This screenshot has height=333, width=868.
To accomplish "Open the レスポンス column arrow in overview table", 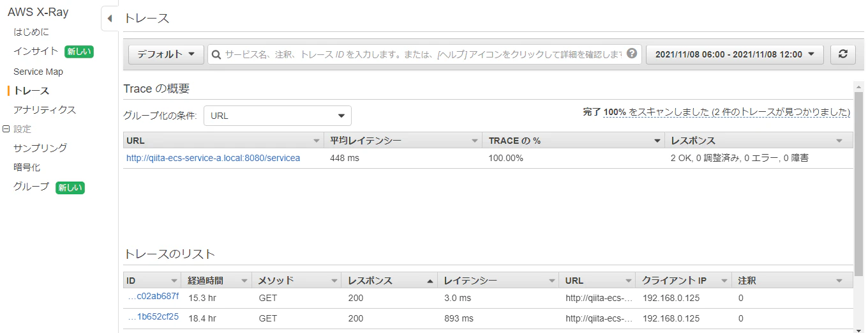I will pos(839,141).
